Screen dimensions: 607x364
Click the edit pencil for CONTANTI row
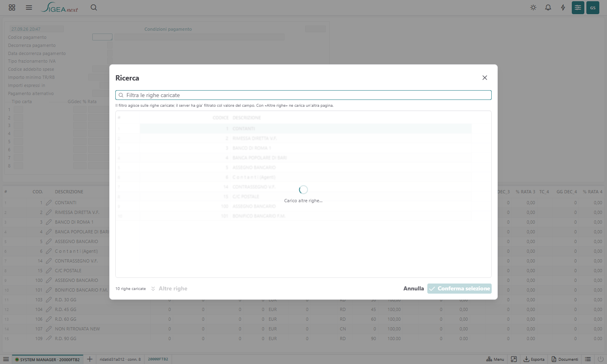[49, 203]
